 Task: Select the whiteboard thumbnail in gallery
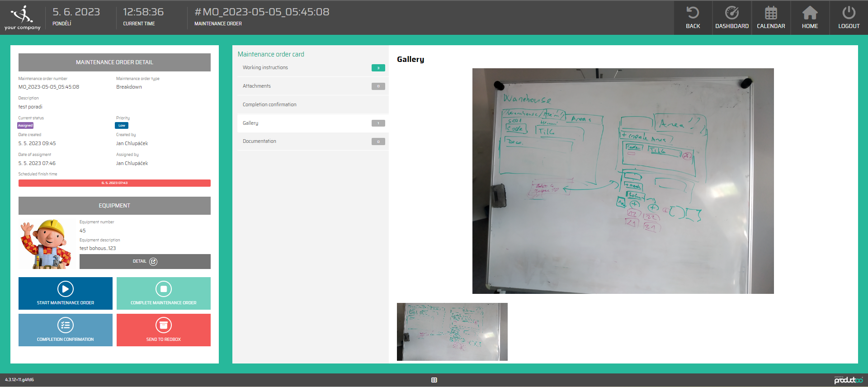(452, 332)
